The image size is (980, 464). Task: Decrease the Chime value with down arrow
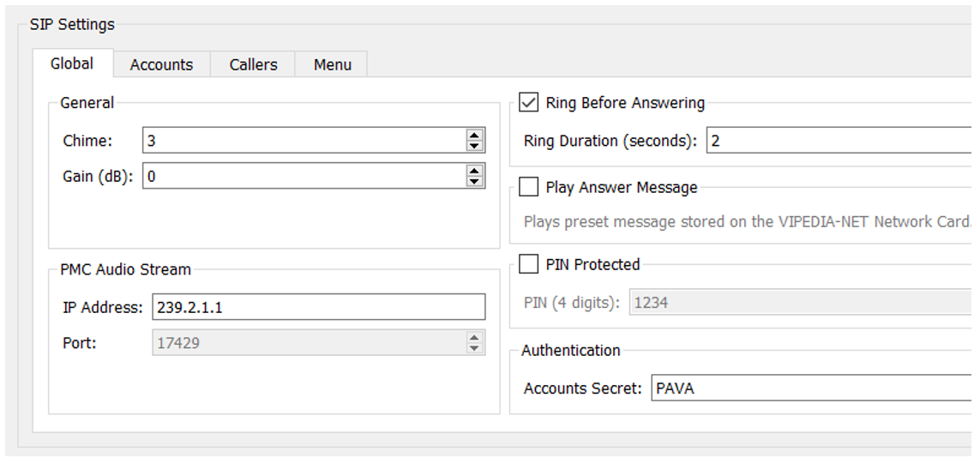[474, 146]
